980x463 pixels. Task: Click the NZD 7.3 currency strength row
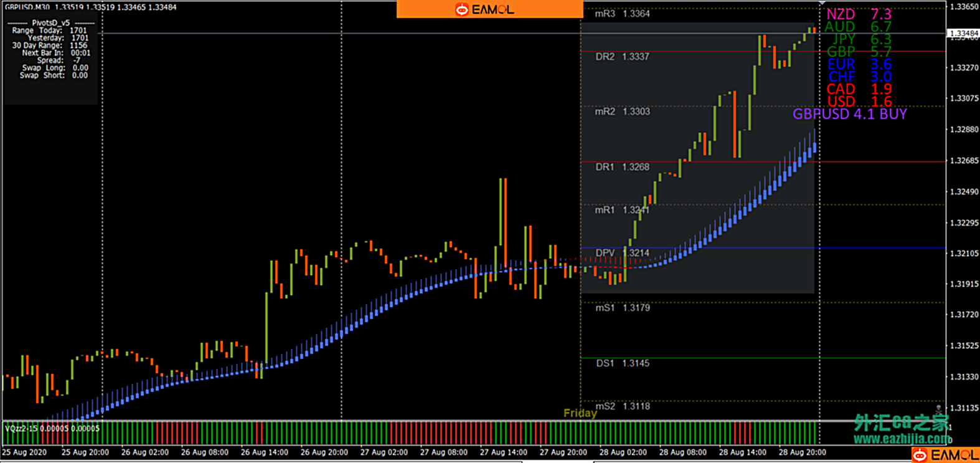pyautogui.click(x=859, y=14)
